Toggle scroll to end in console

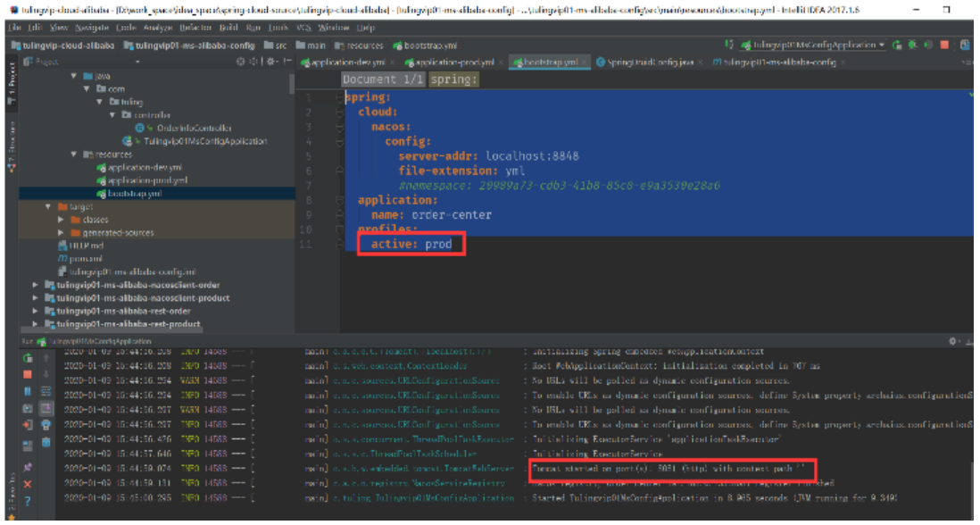[46, 408]
